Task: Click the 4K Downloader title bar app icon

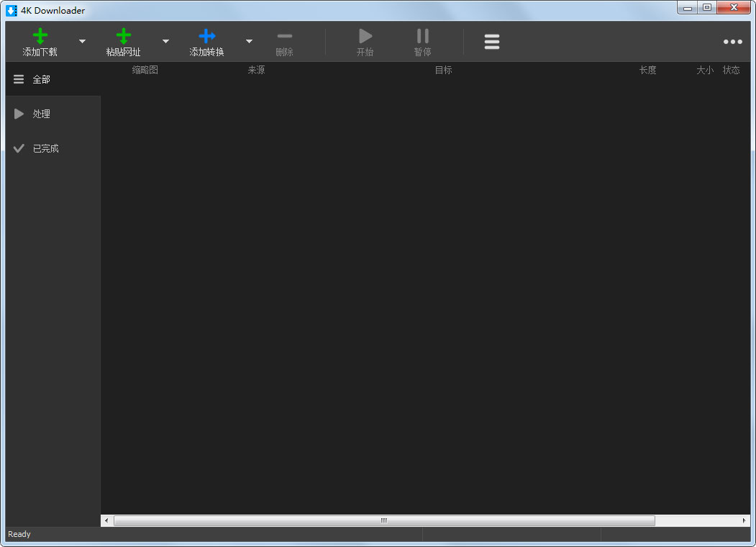Action: pyautogui.click(x=12, y=10)
